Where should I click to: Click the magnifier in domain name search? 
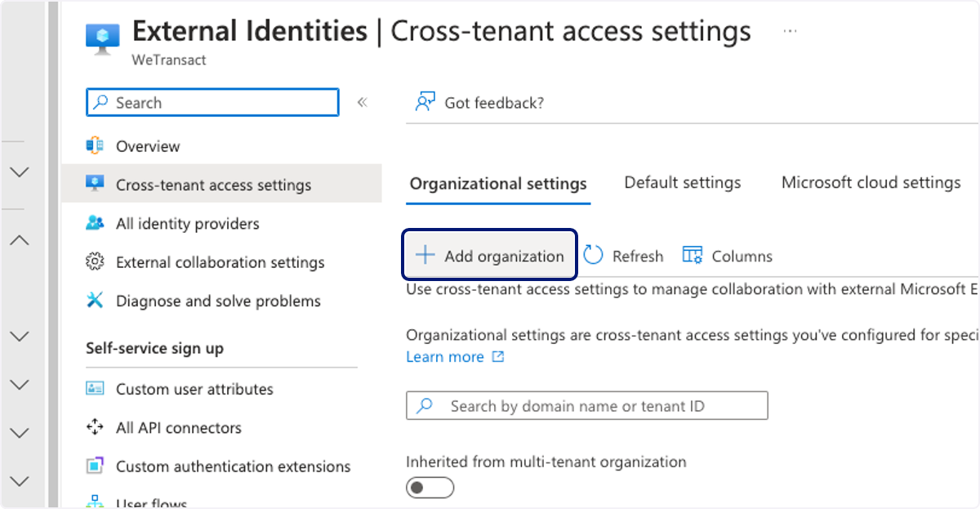[x=425, y=406]
